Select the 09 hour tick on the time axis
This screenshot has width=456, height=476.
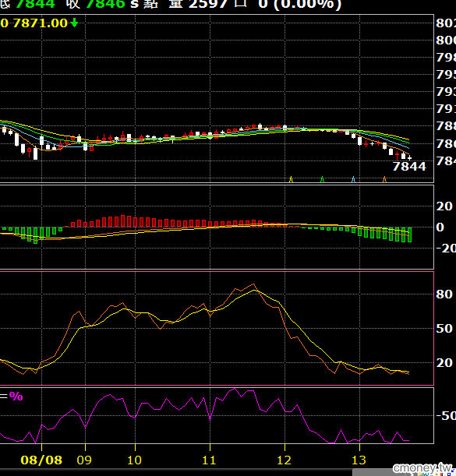click(x=84, y=460)
